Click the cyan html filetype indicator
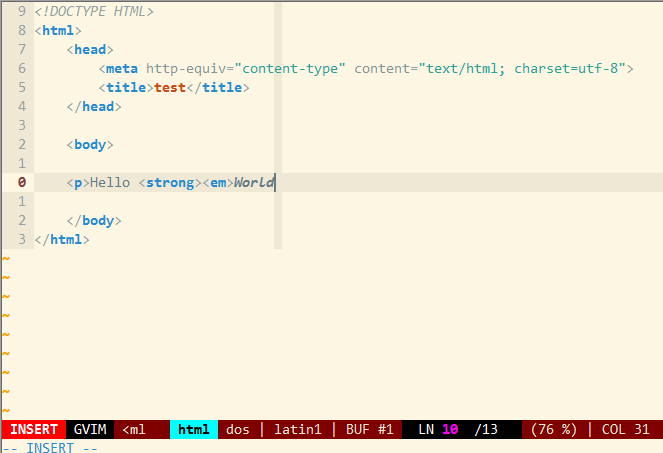 [x=193, y=429]
